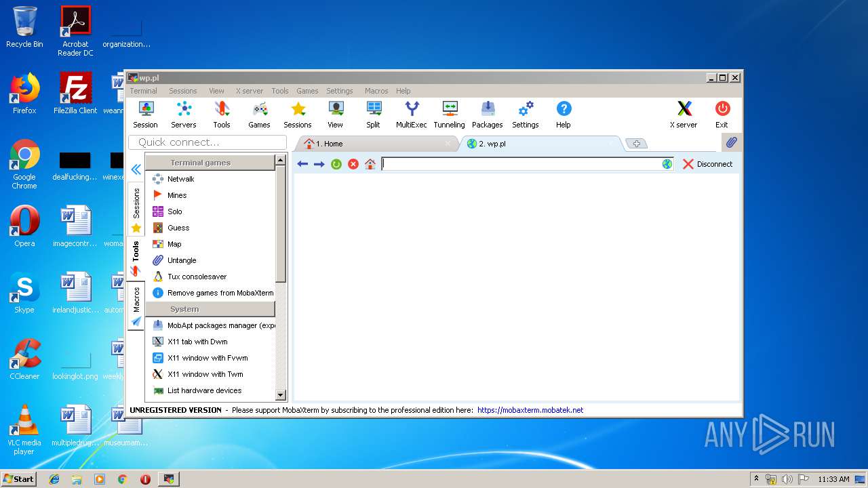Collapse the Terminal games header

(x=210, y=163)
